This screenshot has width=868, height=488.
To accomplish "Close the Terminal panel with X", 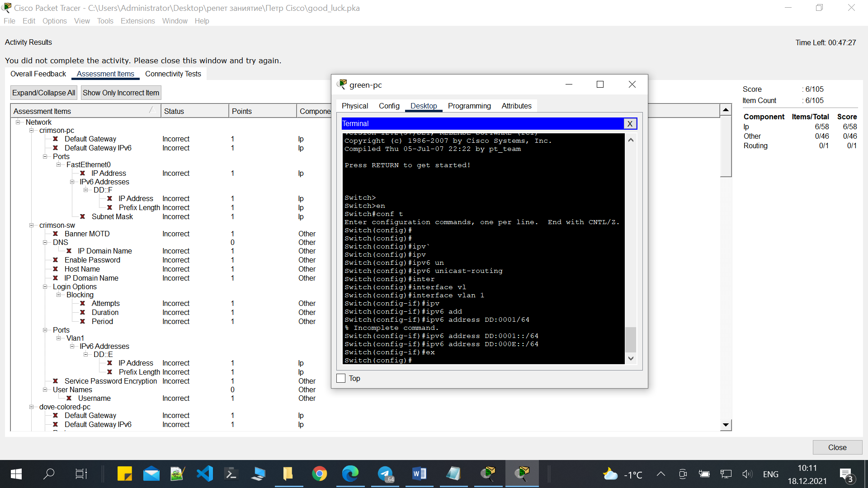I will (x=630, y=124).
